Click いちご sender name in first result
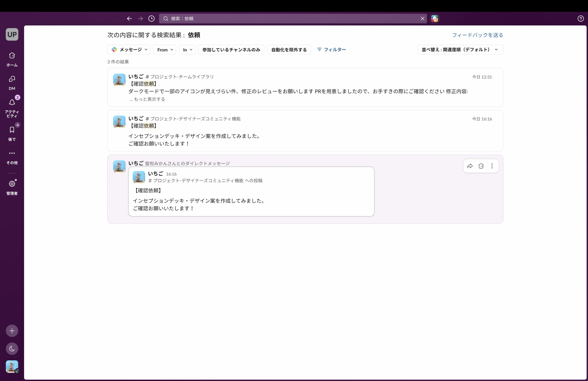This screenshot has width=588, height=381. 136,76
